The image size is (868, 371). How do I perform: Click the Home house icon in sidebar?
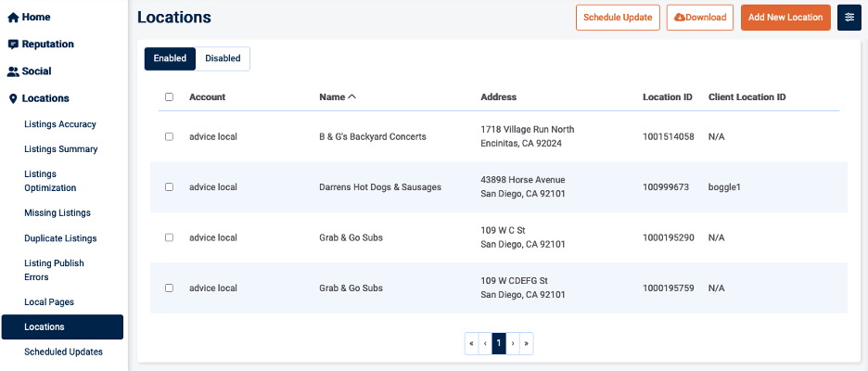point(13,18)
